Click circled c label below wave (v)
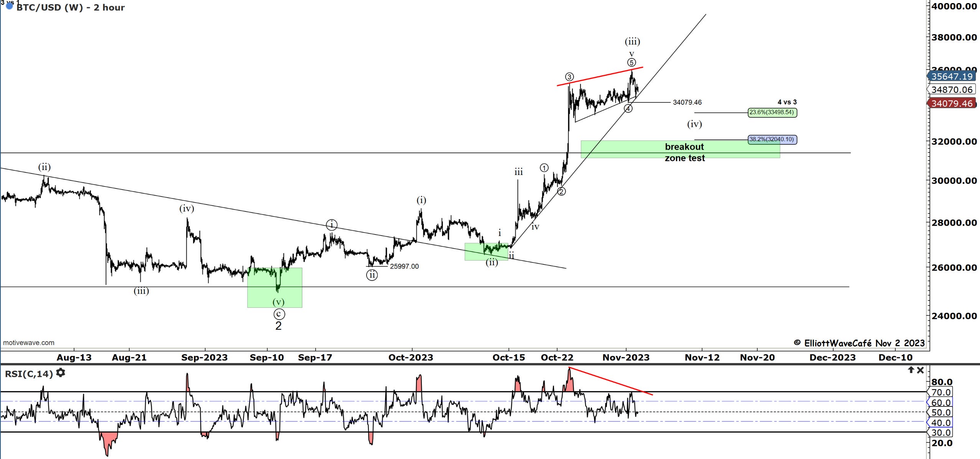 (279, 314)
